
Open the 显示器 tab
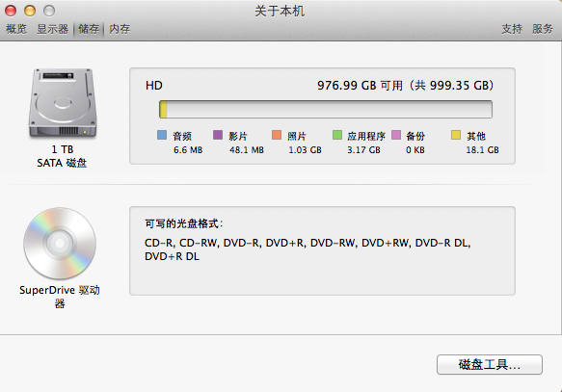pos(53,29)
